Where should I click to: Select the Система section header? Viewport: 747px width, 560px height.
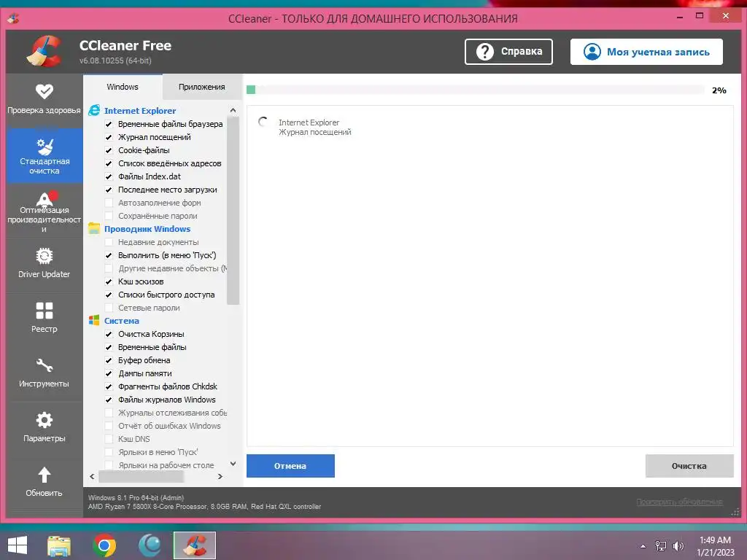click(x=122, y=321)
